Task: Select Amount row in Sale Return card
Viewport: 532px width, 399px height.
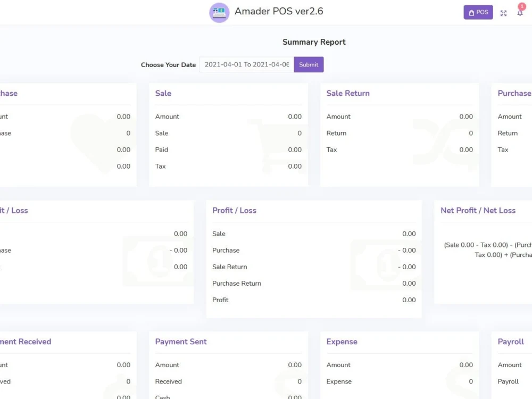Action: tap(400, 117)
